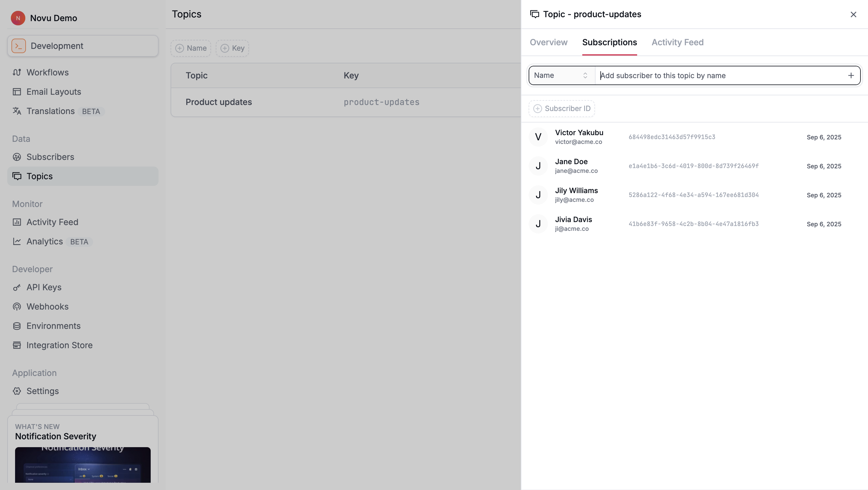The height and width of the screenshot is (490, 868).
Task: Add a new topic via Name button
Action: 191,48
